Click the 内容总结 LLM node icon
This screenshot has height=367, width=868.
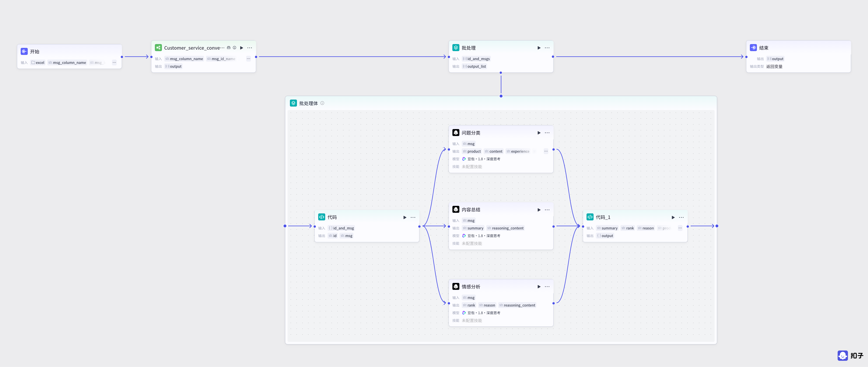coord(456,209)
